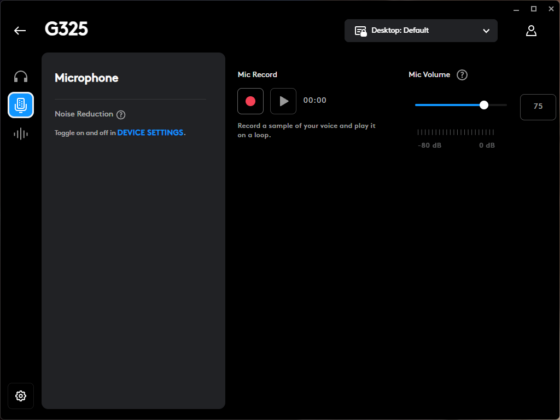Open the Desktop: Default profile dropdown
Screen dimensions: 560x420
click(421, 31)
